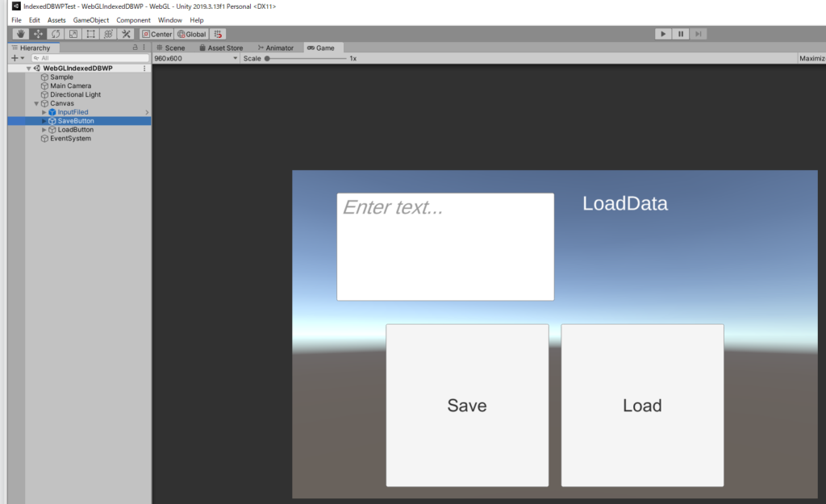Select the Transform tool
The height and width of the screenshot is (504, 826).
coord(108,34)
